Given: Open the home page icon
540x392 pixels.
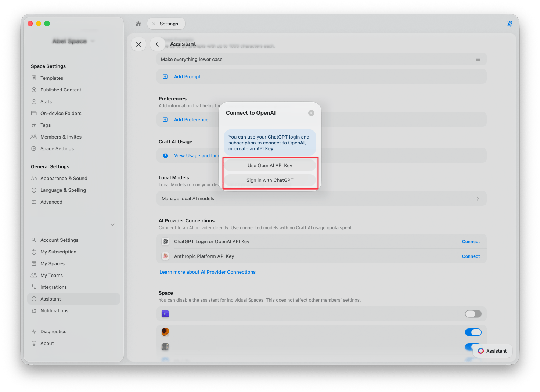Looking at the screenshot, I should pos(138,24).
